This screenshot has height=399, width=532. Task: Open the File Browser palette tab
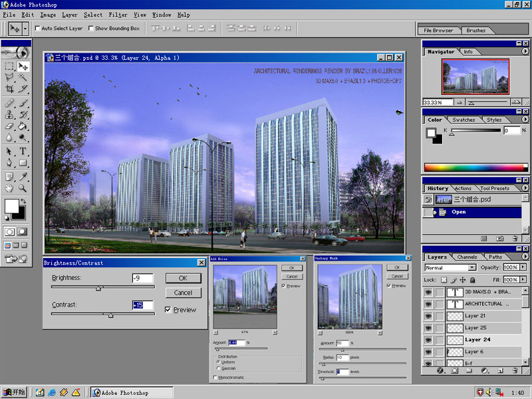click(438, 31)
